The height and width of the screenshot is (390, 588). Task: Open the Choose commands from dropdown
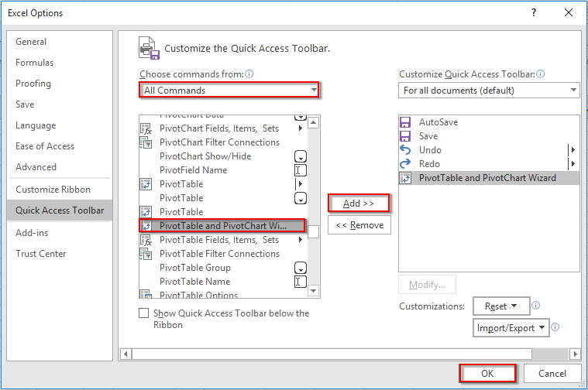coord(230,91)
